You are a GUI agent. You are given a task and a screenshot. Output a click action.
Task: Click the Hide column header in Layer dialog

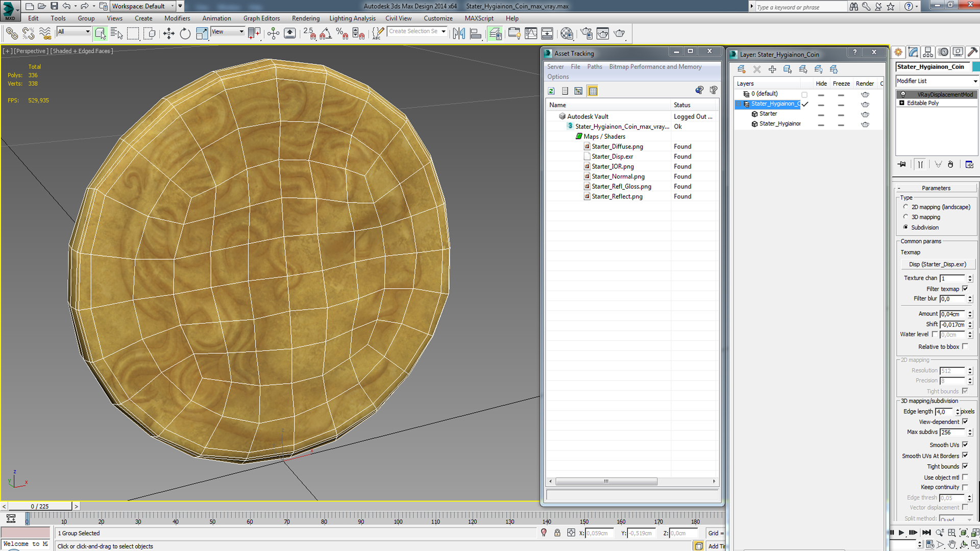tap(821, 84)
